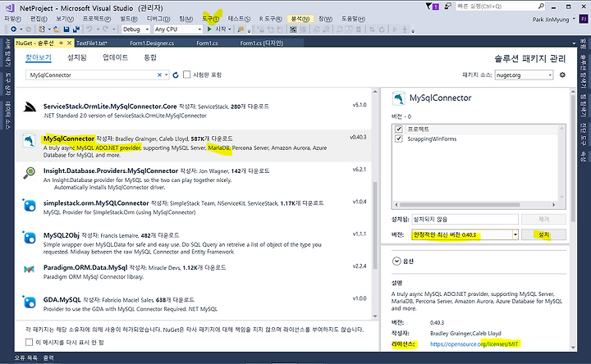This screenshot has width=591, height=364.
Task: Switch to the Updates tab in NuGet
Action: pyautogui.click(x=116, y=57)
